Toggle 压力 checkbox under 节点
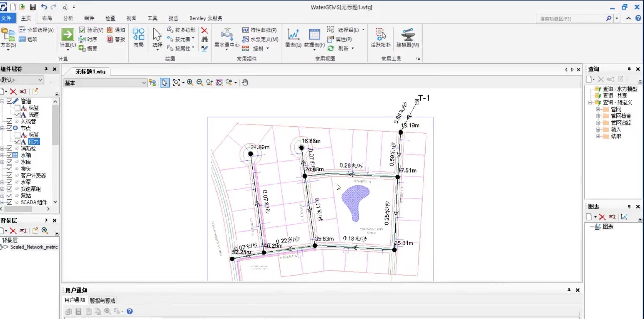 coord(17,141)
